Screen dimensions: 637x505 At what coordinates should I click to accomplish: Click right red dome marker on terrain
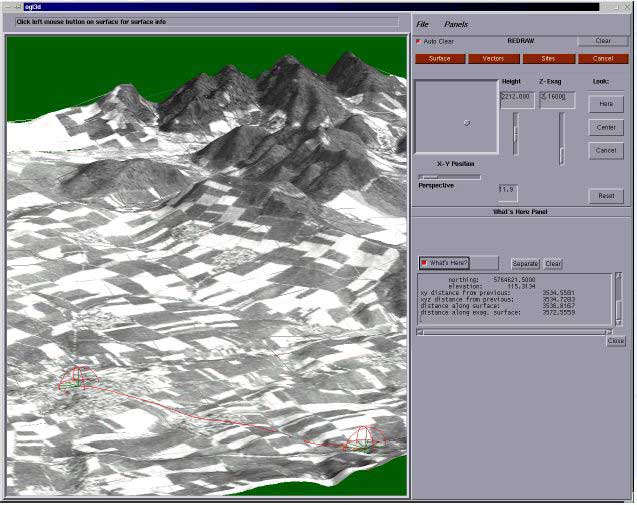(x=365, y=439)
